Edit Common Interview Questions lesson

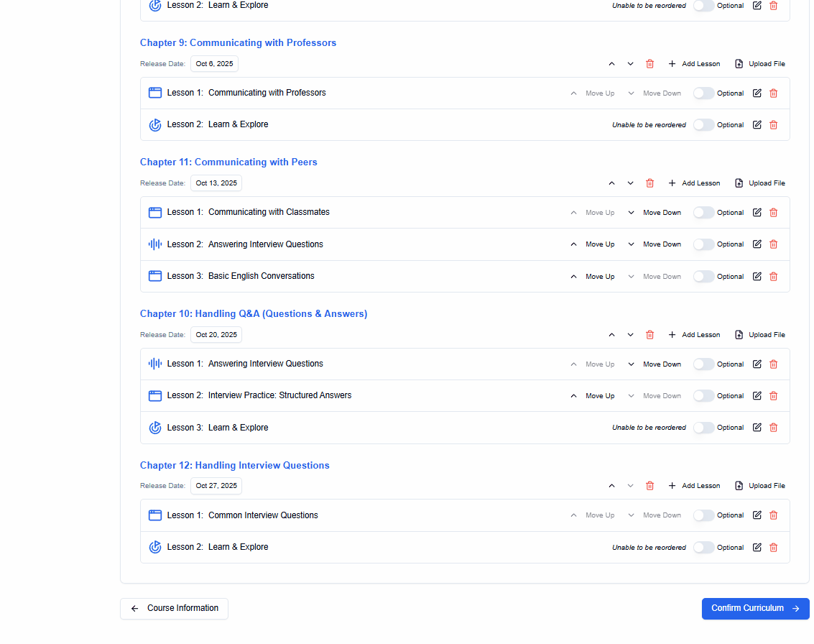click(x=757, y=515)
